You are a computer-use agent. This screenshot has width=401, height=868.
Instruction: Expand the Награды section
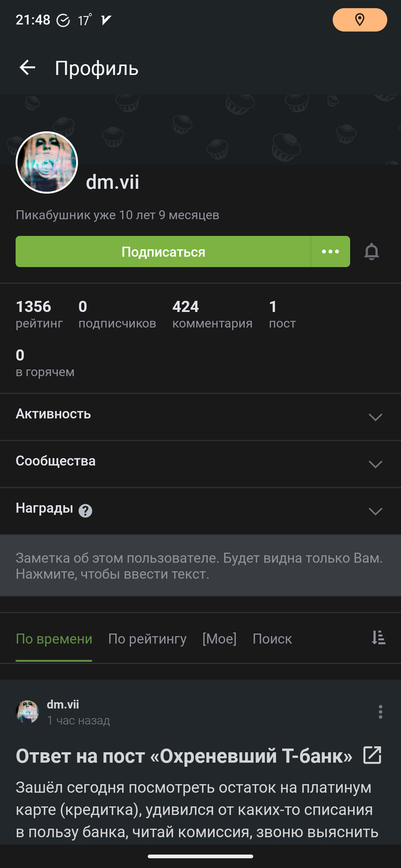click(375, 511)
